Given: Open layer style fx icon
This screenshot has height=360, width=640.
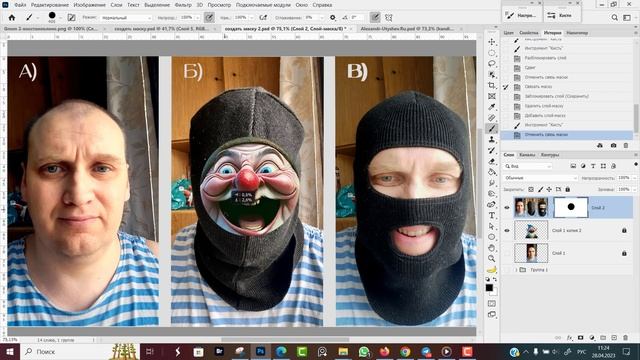Looking at the screenshot, I should 569,338.
